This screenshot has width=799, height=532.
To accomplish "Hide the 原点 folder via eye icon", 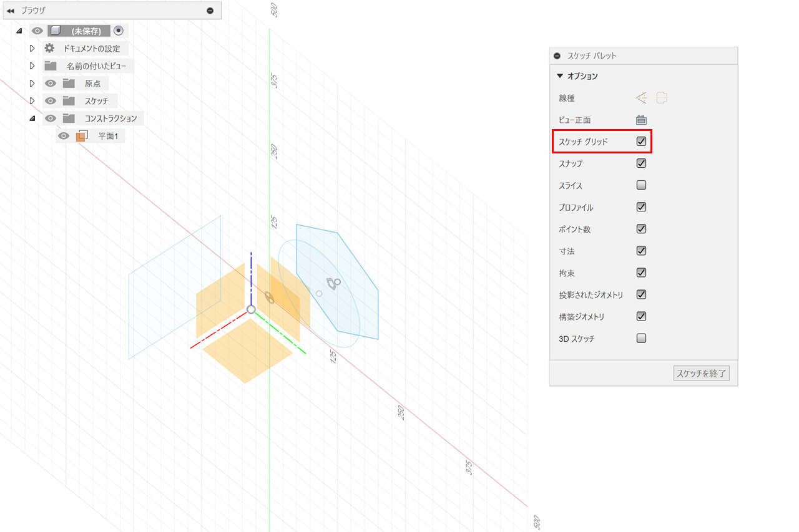I will (51, 83).
